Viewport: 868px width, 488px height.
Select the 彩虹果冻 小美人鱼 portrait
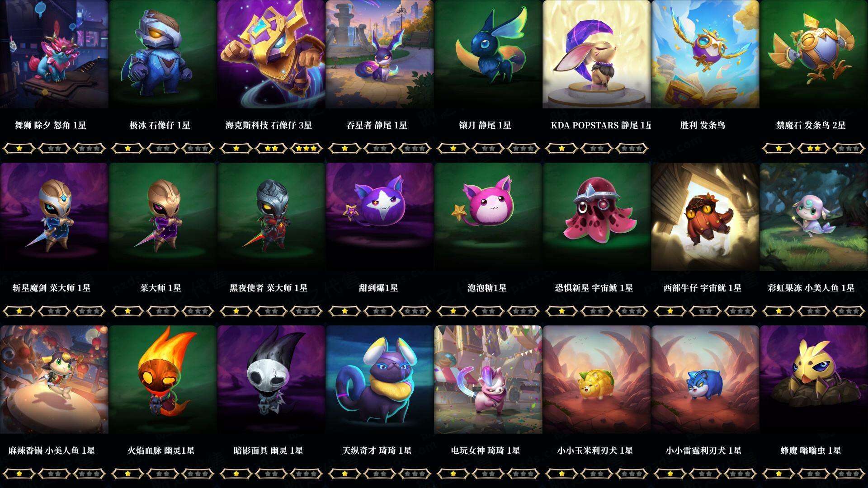coord(814,217)
